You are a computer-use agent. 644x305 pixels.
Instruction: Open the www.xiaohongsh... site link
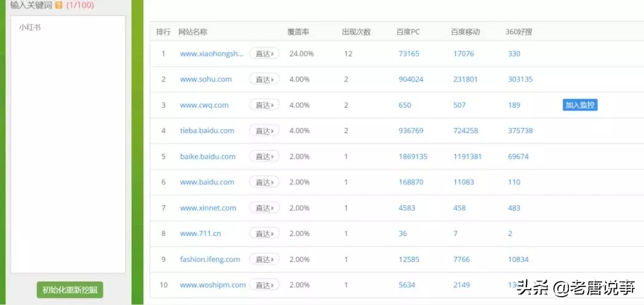[x=212, y=54]
